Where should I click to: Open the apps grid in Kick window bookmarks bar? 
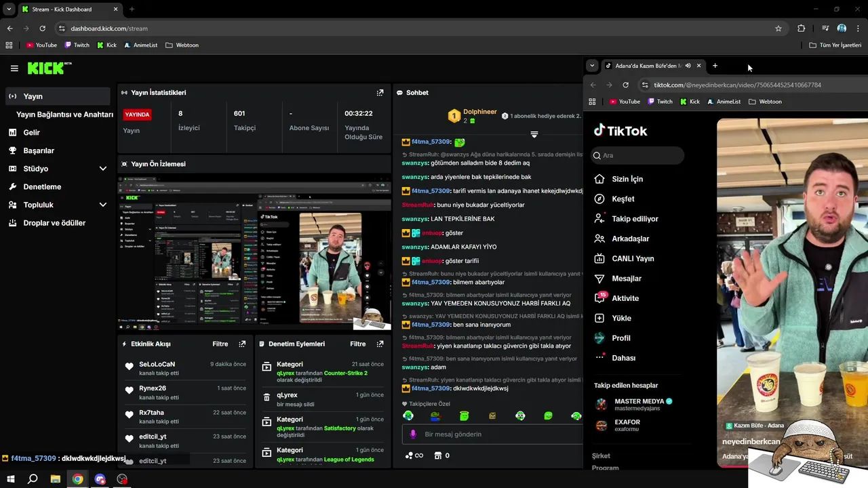click(9, 45)
